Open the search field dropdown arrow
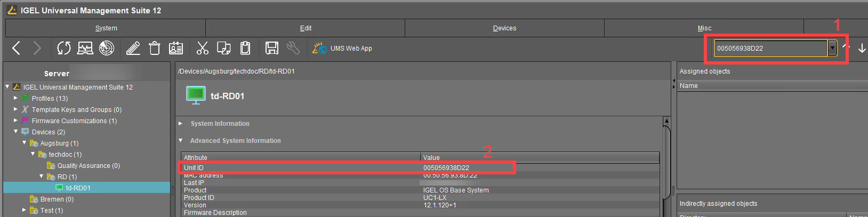 click(x=832, y=49)
